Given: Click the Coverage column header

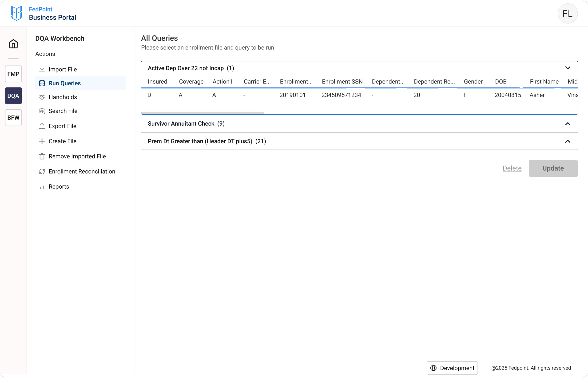Looking at the screenshot, I should click(x=191, y=81).
